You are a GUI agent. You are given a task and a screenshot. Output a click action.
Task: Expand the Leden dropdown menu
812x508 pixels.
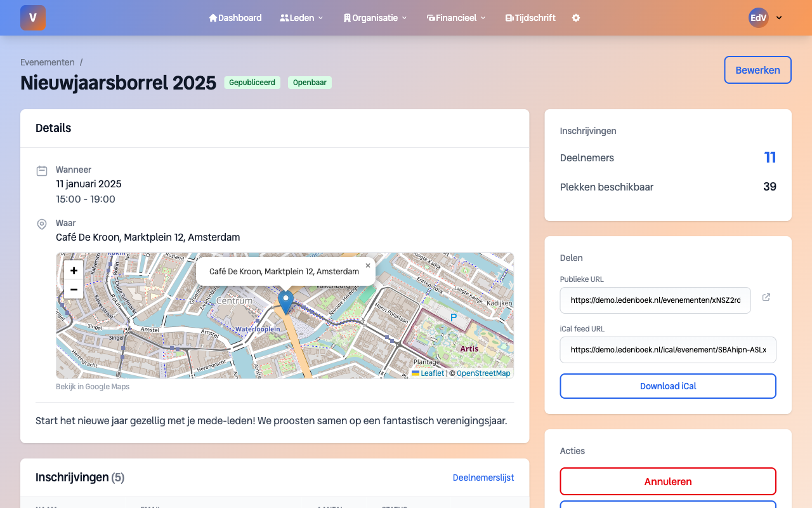tap(301, 18)
